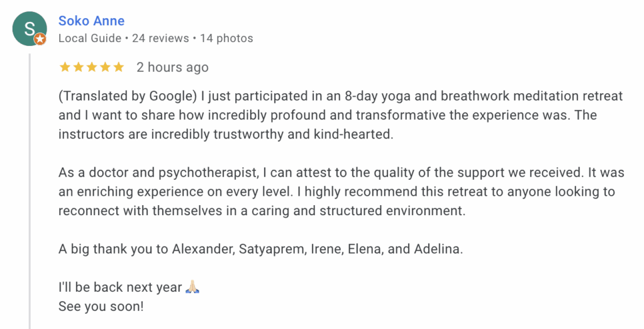
Task: Click the fifth rating star
Action: tap(119, 67)
